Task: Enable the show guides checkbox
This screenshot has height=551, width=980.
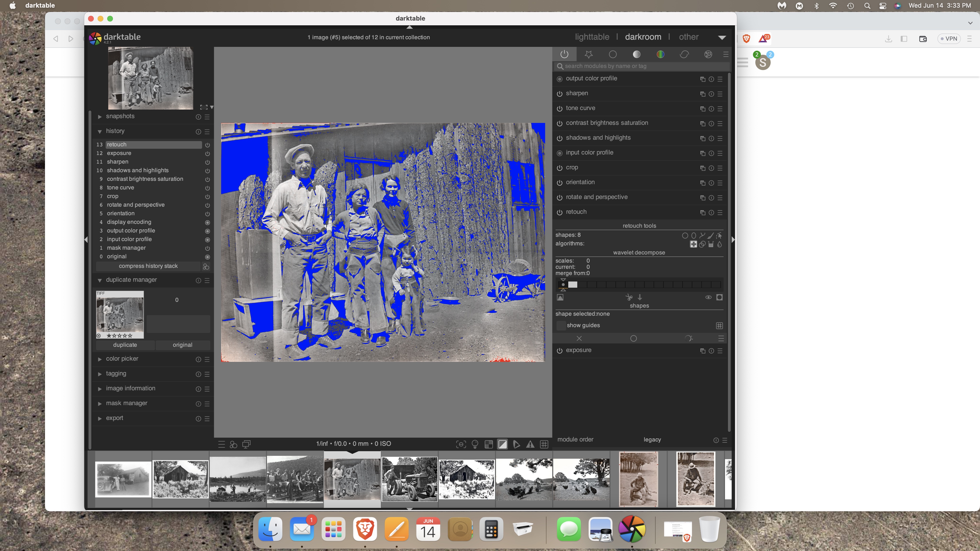Action: tap(561, 325)
